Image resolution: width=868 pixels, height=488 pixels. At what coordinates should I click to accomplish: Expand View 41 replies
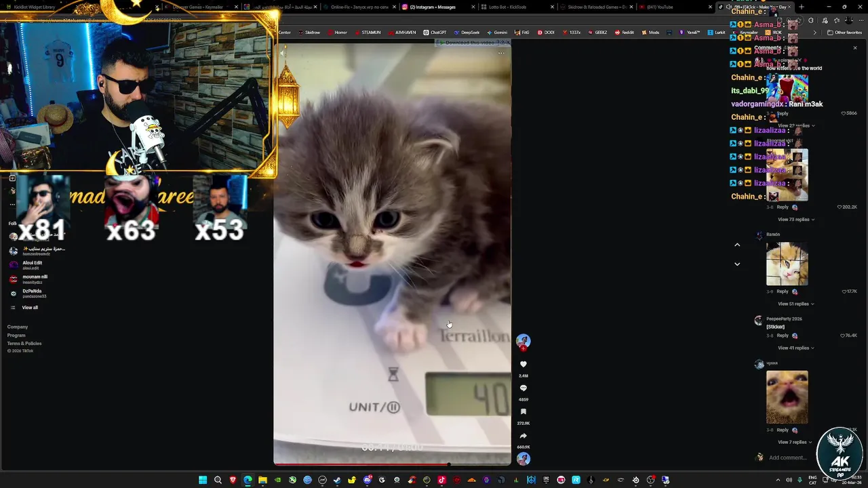tap(796, 348)
